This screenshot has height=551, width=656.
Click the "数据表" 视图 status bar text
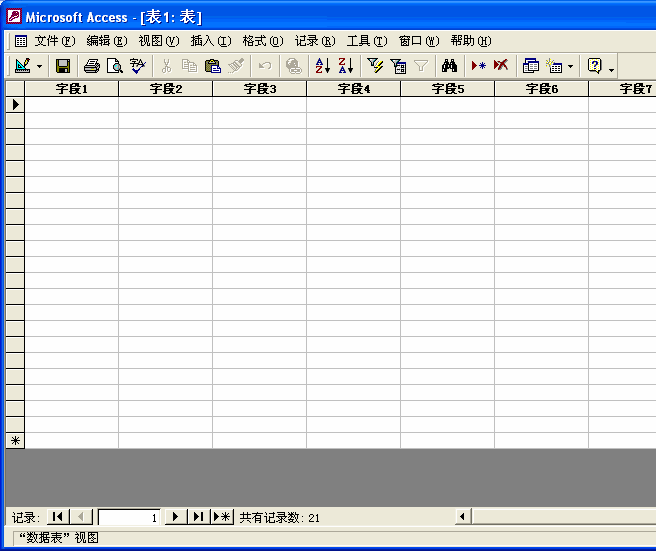59,538
